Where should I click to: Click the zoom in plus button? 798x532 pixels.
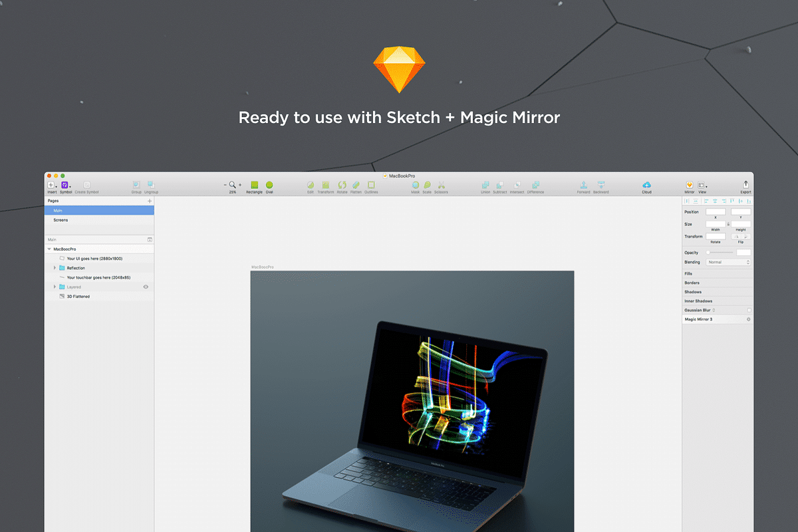[x=240, y=185]
